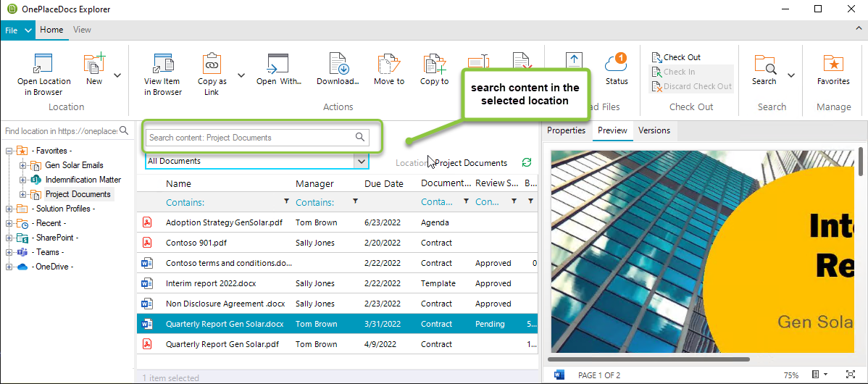Click the Check Out command
Viewport: 868px width, 384px height.
click(x=676, y=57)
